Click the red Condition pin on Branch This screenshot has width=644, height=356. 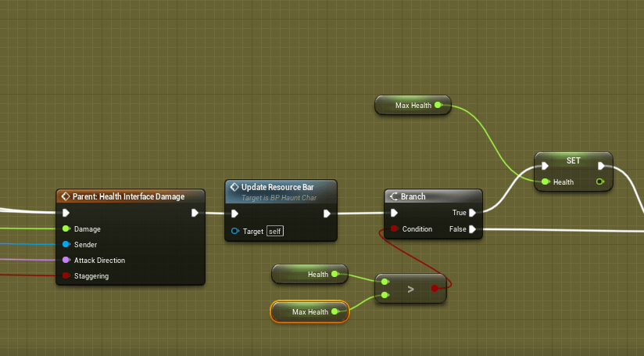(x=394, y=229)
